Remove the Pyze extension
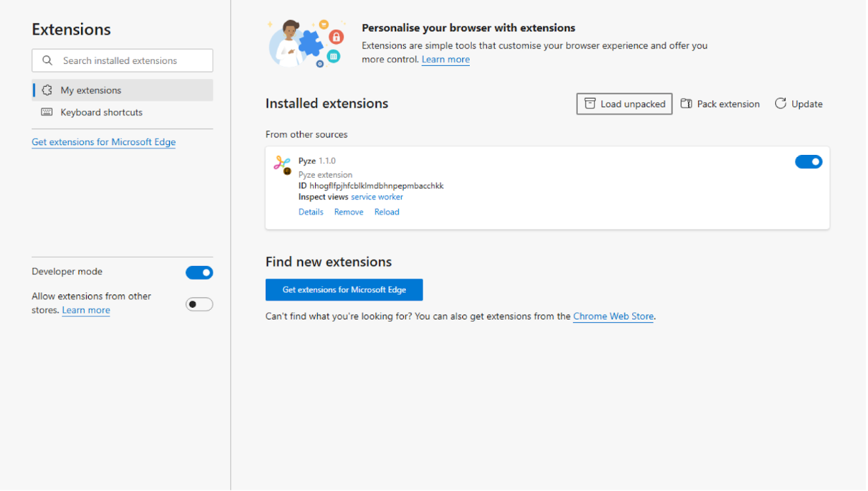The image size is (868, 491). coord(348,212)
